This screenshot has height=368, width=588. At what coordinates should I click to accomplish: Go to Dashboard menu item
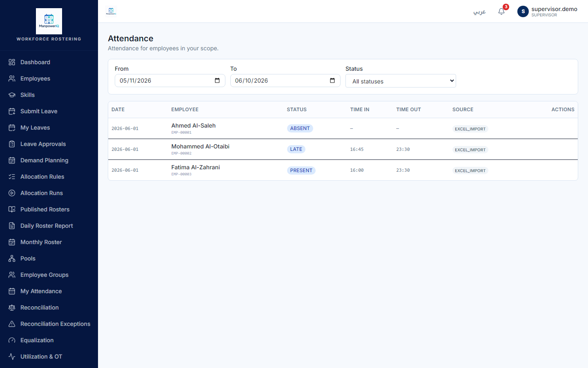[49, 62]
